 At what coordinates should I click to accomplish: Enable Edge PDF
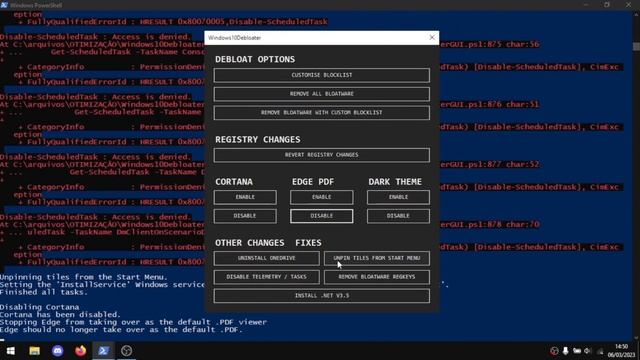click(322, 197)
